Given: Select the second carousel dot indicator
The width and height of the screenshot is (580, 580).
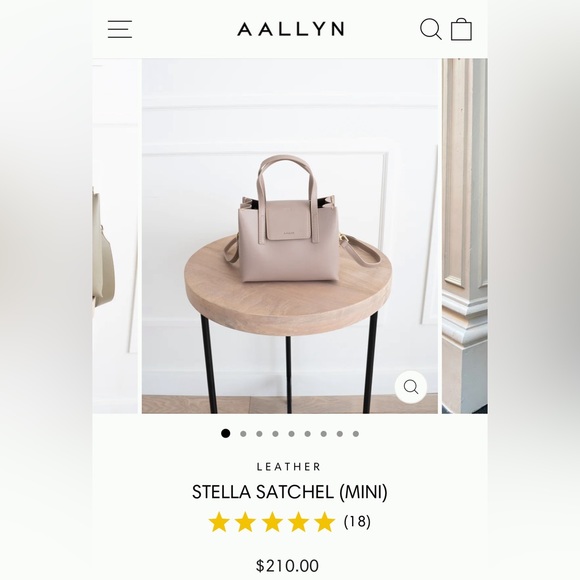Looking at the screenshot, I should click(243, 434).
